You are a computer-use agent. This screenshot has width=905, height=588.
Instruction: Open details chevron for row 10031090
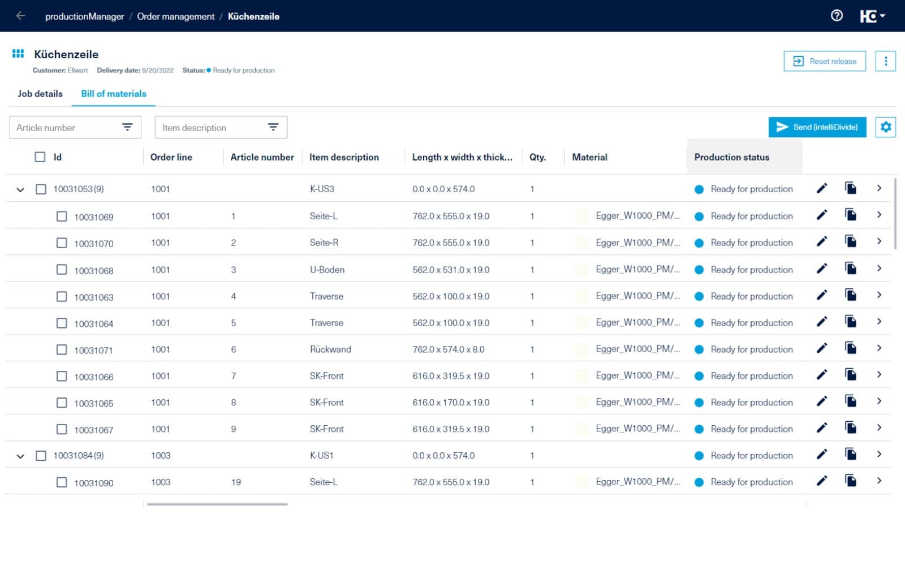(879, 481)
